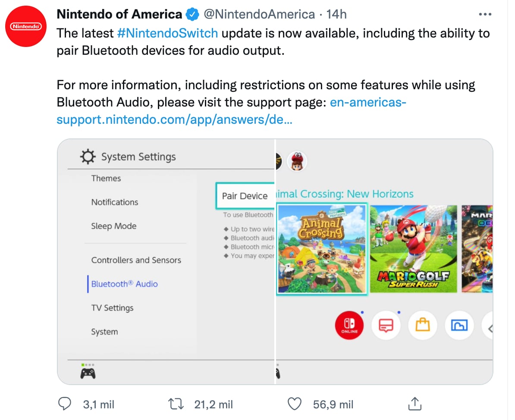Open the share tweet icon
Image resolution: width=515 pixels, height=420 pixels.
tap(414, 404)
